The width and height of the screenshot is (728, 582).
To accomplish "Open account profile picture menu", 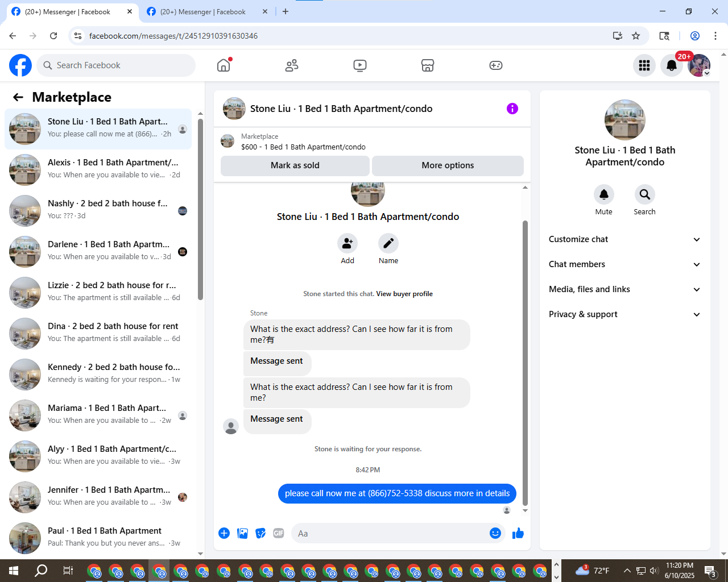I will tap(699, 65).
